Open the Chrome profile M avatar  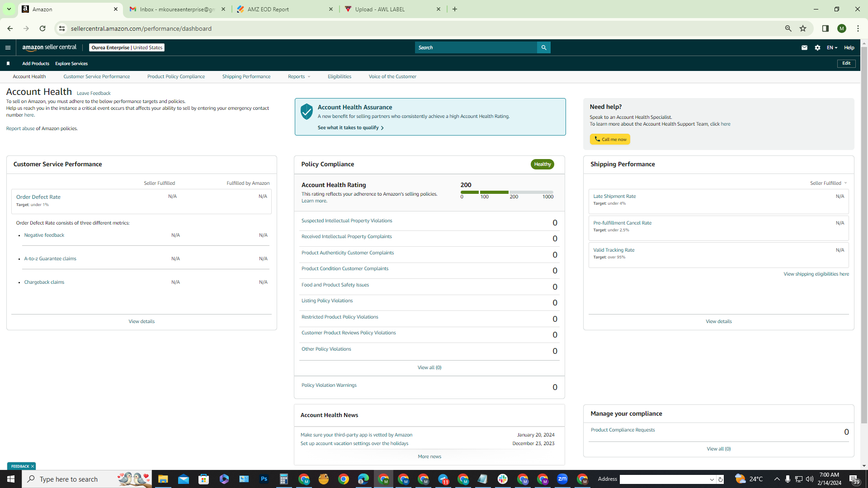[842, 28]
